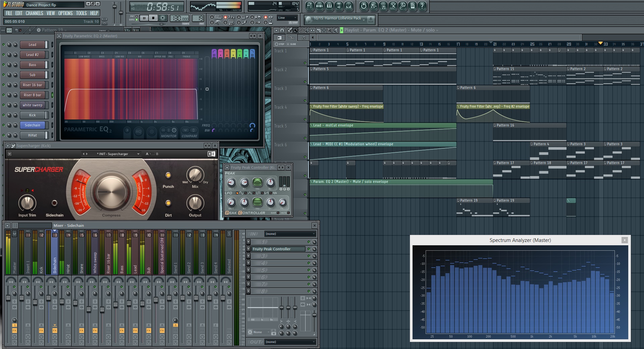Open the Piano Roll view icon

click(x=329, y=6)
